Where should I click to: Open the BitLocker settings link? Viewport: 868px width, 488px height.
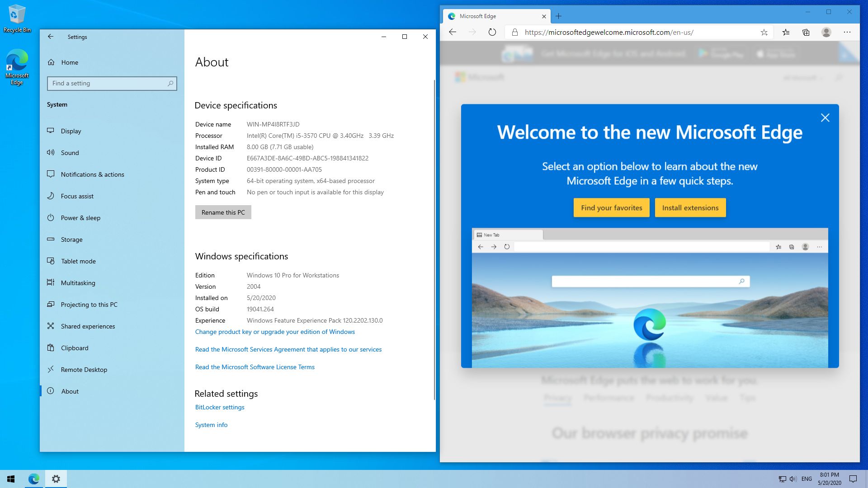(x=220, y=407)
